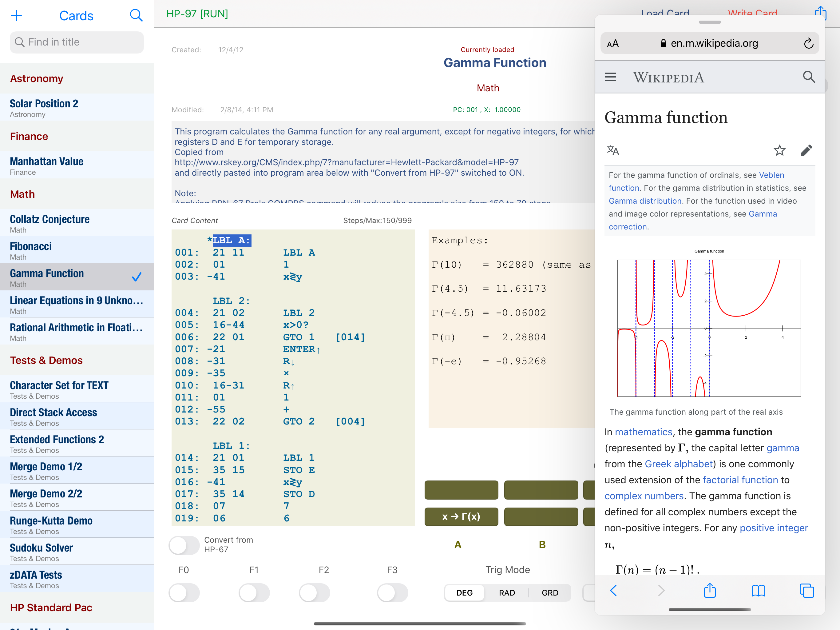Viewport: 840px width, 630px height.
Task: Show Safari tabs overview
Action: pyautogui.click(x=806, y=591)
